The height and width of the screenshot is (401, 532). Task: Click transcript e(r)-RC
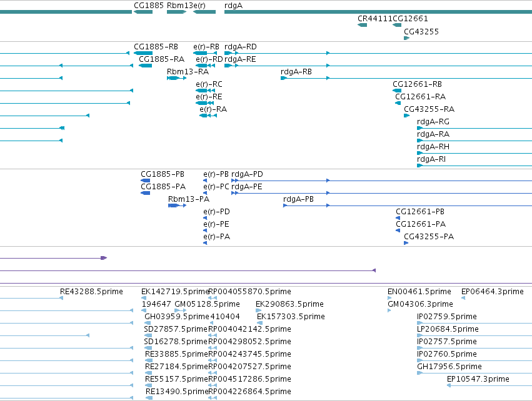click(x=209, y=84)
